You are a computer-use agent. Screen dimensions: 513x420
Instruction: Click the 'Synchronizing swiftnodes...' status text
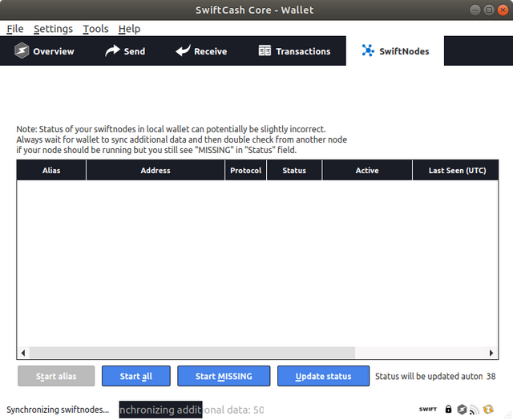tap(58, 410)
